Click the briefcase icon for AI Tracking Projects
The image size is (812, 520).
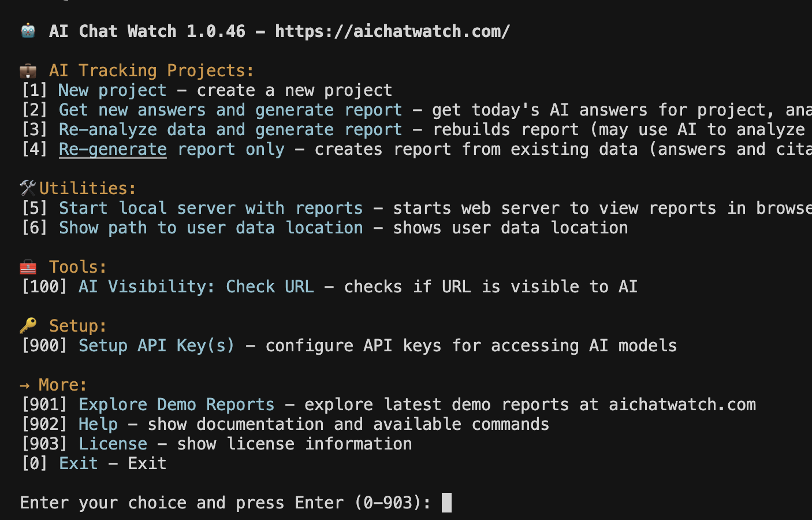(28, 71)
